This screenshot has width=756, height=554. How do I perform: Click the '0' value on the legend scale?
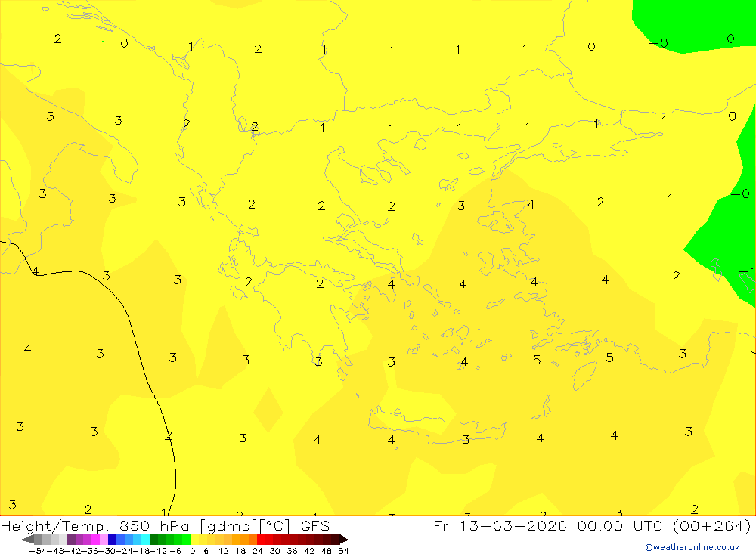192,551
